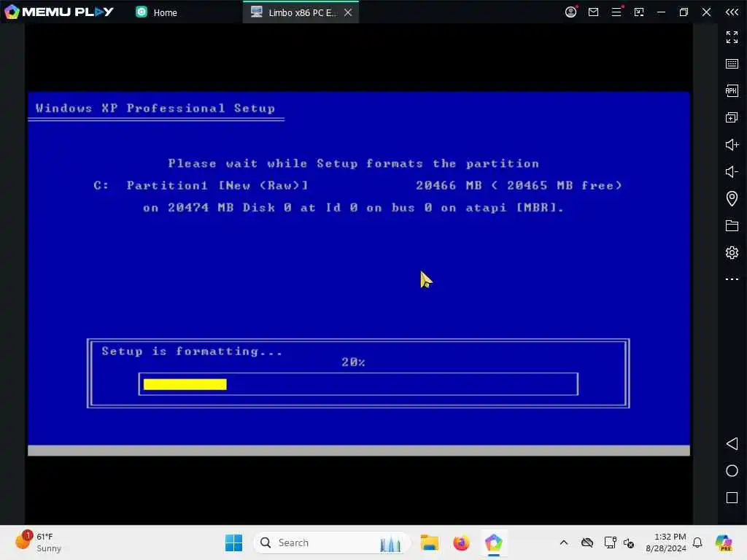Screen dimensions: 747x560
Task: Click the taskbar Search box
Action: (332, 542)
